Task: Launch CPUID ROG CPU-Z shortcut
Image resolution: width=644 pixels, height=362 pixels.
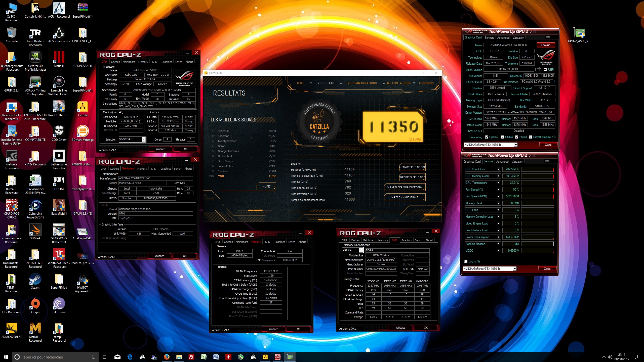Action: point(12,209)
